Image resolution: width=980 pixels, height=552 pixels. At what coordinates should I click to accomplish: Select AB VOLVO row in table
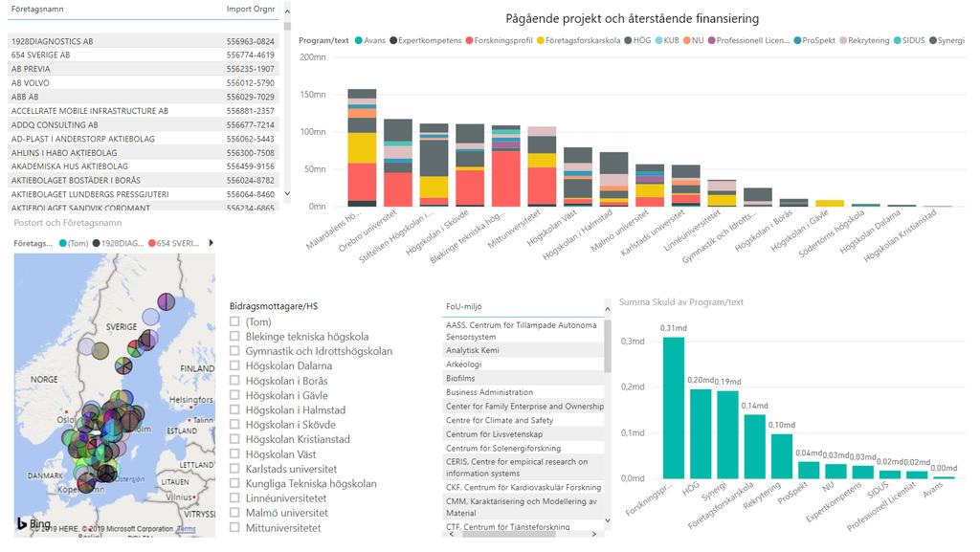(144, 82)
